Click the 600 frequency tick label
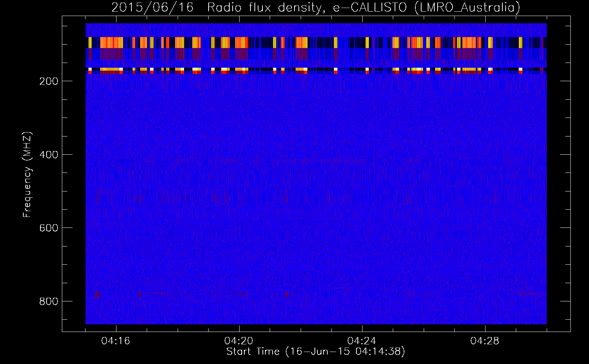589x364 pixels. 48,228
